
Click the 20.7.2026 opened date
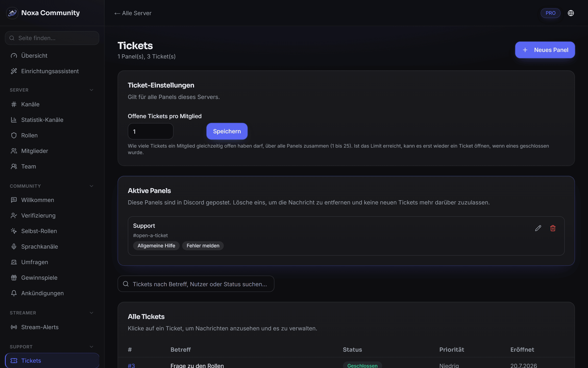pyautogui.click(x=524, y=365)
